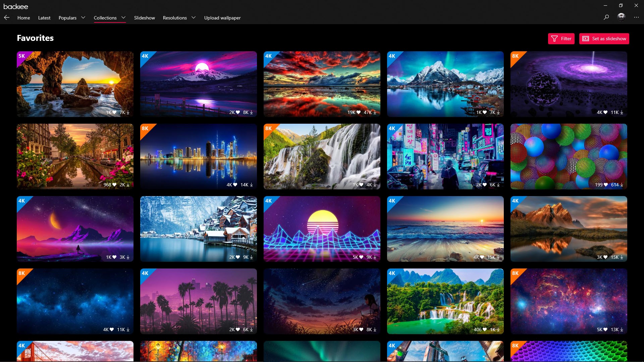Viewport: 644px width, 362px height.
Task: Open the three-dots more options menu
Action: [x=636, y=17]
